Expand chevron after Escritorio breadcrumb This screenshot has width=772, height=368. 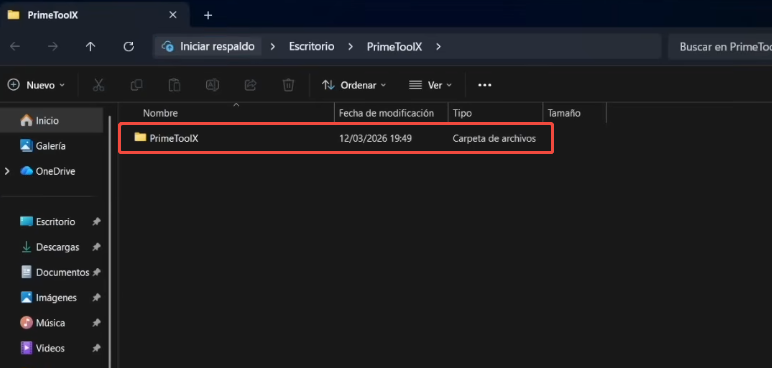(x=351, y=47)
